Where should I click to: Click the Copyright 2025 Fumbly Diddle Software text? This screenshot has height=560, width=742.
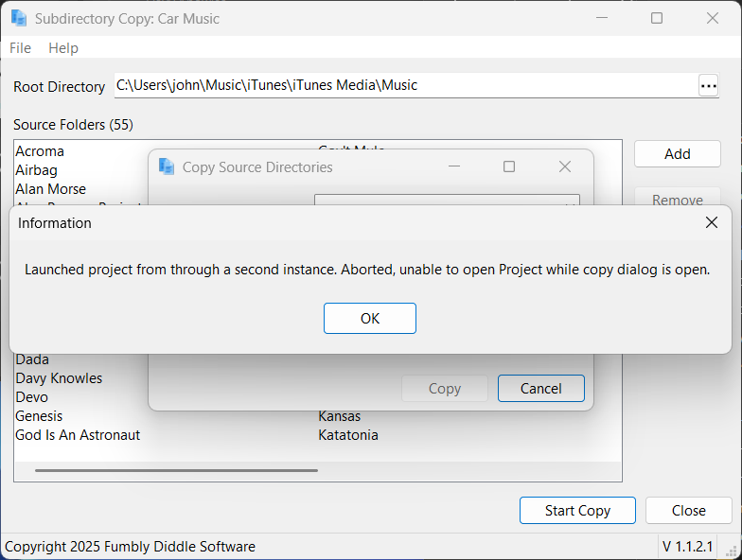point(130,547)
